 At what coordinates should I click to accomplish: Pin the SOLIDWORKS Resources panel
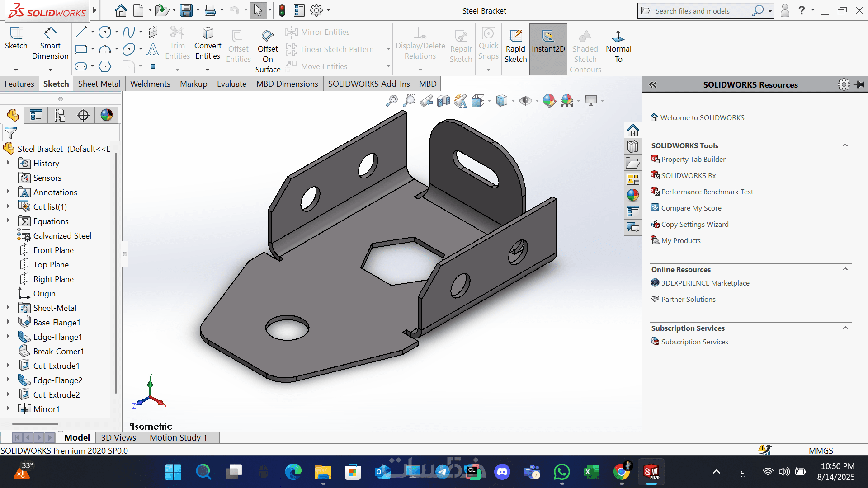[859, 84]
